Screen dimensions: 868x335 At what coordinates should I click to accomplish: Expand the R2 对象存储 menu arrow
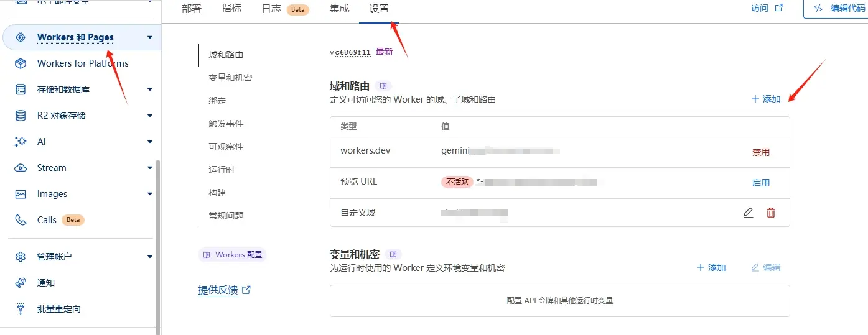pos(149,116)
